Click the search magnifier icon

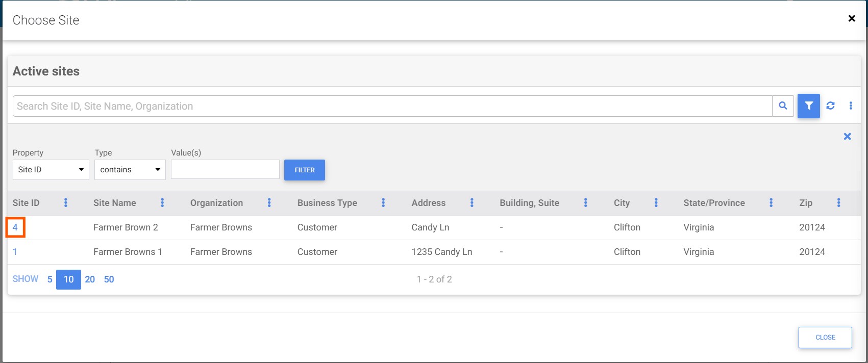[x=783, y=106]
